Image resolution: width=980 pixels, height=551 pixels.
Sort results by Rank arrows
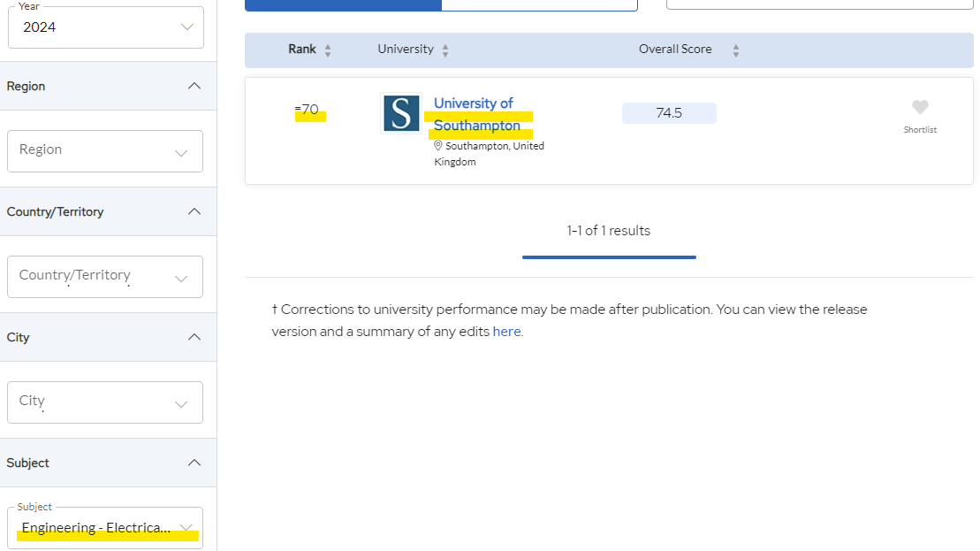328,50
